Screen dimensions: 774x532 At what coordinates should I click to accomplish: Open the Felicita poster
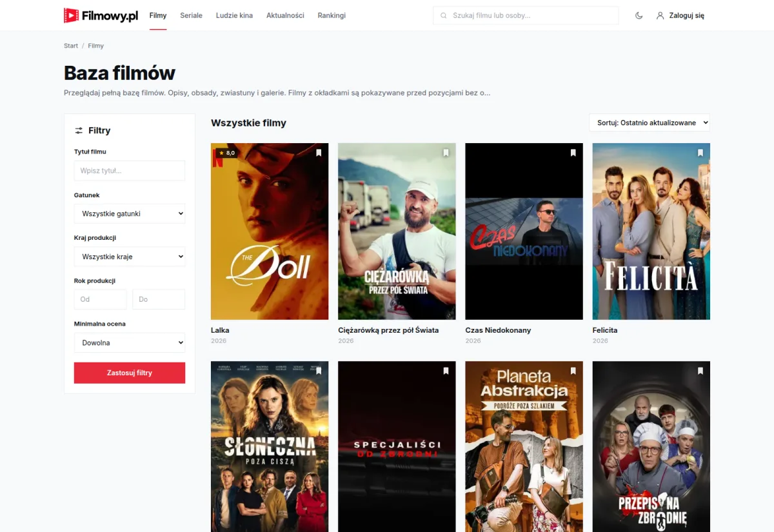pos(651,232)
